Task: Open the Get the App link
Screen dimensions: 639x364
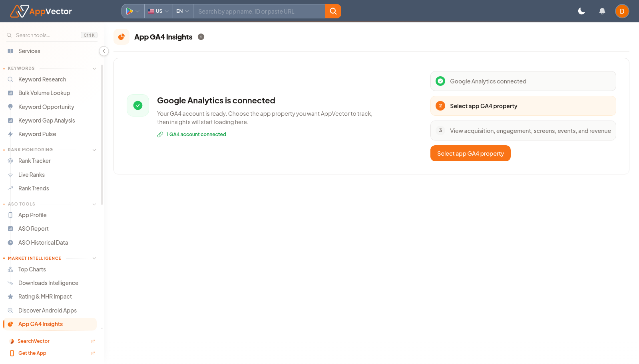Action: (x=32, y=353)
